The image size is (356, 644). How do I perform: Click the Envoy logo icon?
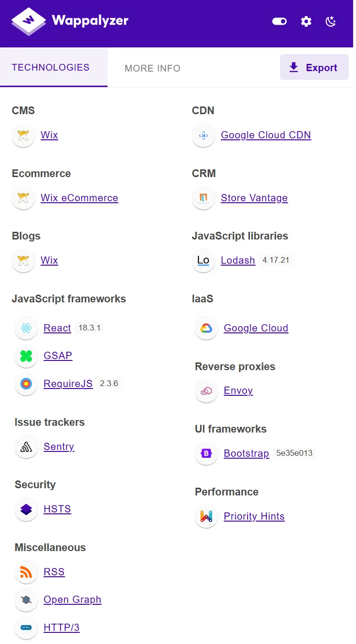(x=206, y=391)
